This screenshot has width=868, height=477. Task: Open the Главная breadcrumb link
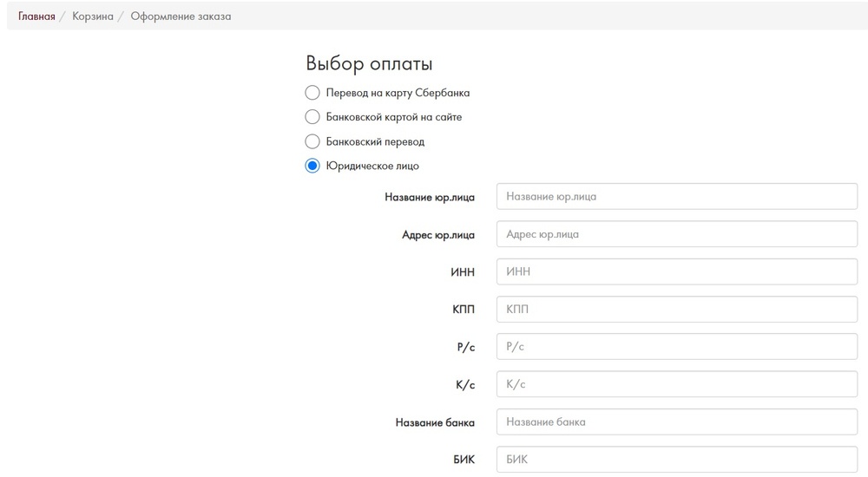(x=36, y=16)
